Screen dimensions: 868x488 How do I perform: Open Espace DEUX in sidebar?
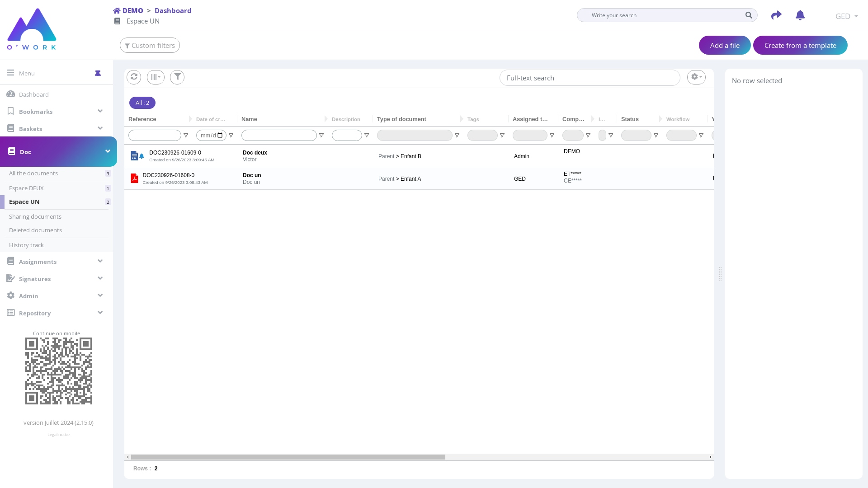click(x=27, y=188)
